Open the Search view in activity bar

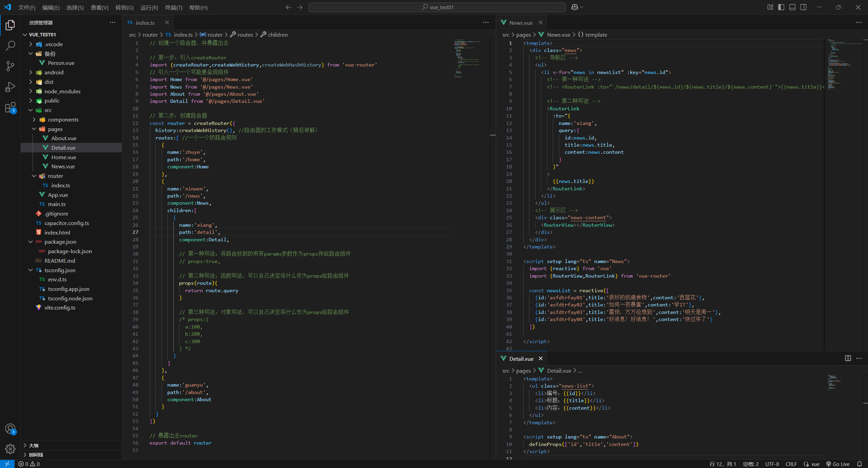(10, 45)
